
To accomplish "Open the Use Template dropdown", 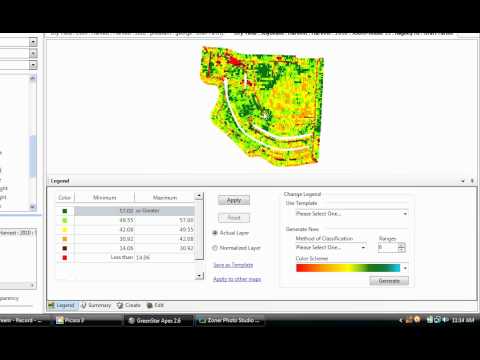I will pyautogui.click(x=351, y=214).
